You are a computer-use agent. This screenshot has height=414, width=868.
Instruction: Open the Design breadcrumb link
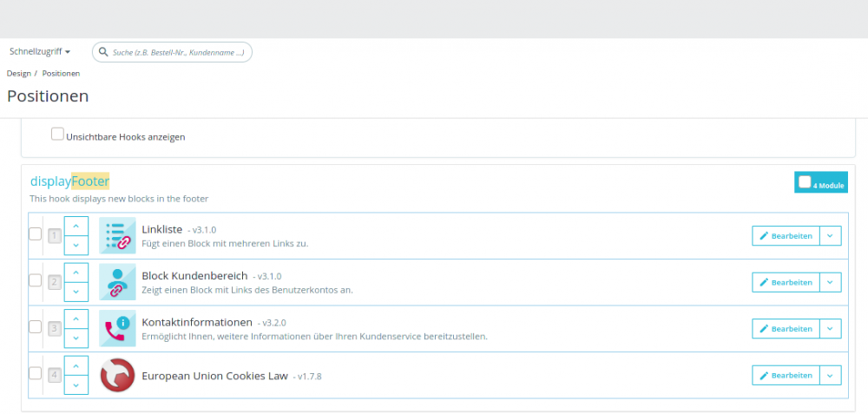pyautogui.click(x=19, y=73)
